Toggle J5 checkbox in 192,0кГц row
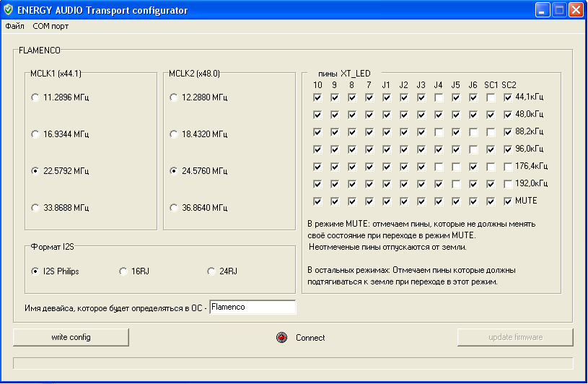The width and height of the screenshot is (588, 384). (x=456, y=184)
